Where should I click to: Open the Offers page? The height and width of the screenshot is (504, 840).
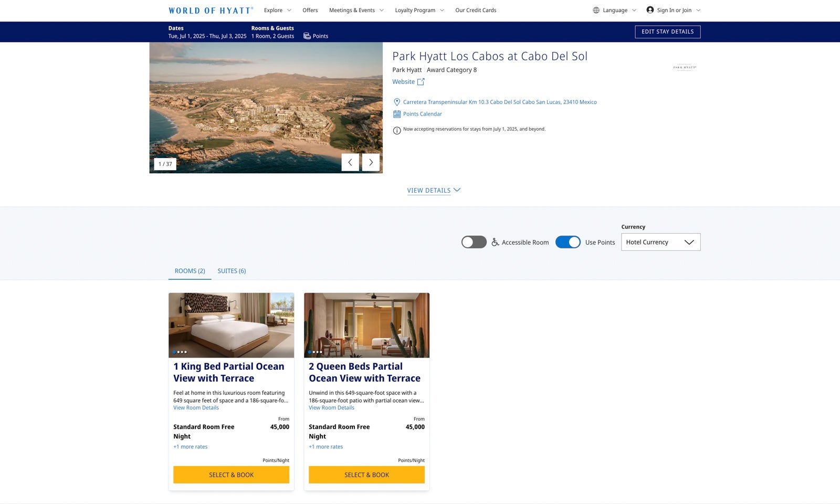point(310,10)
